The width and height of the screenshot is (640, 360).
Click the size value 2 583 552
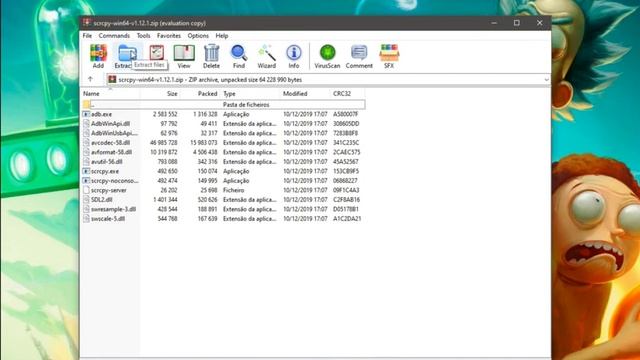click(x=165, y=114)
